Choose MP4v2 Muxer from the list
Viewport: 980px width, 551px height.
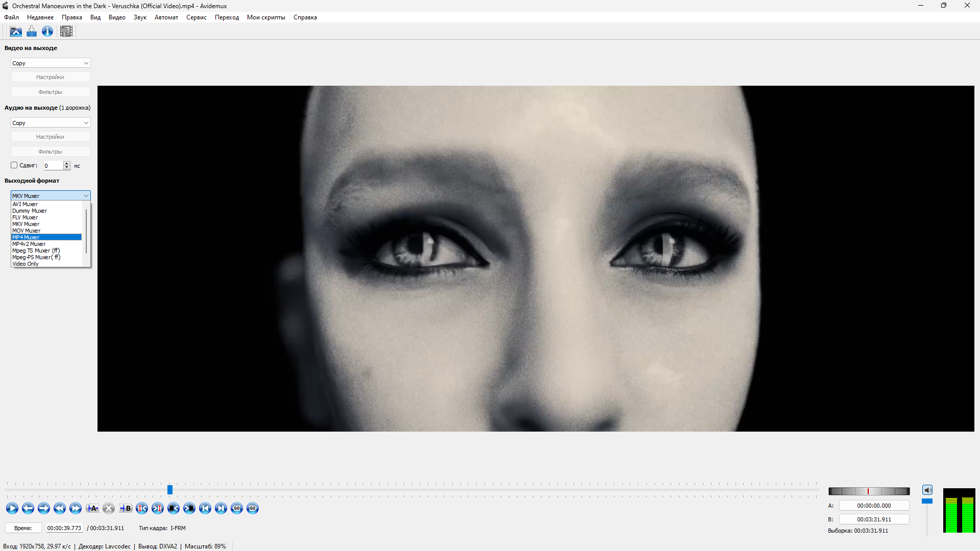[46, 244]
